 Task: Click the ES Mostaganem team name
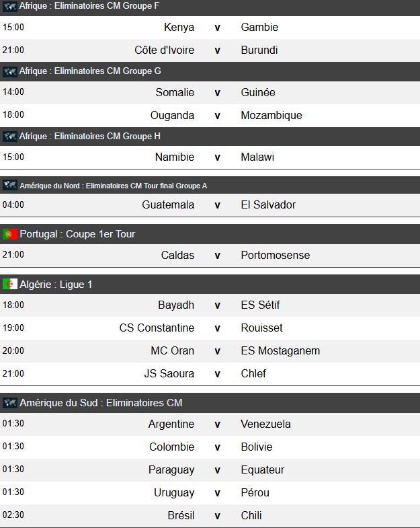click(280, 351)
